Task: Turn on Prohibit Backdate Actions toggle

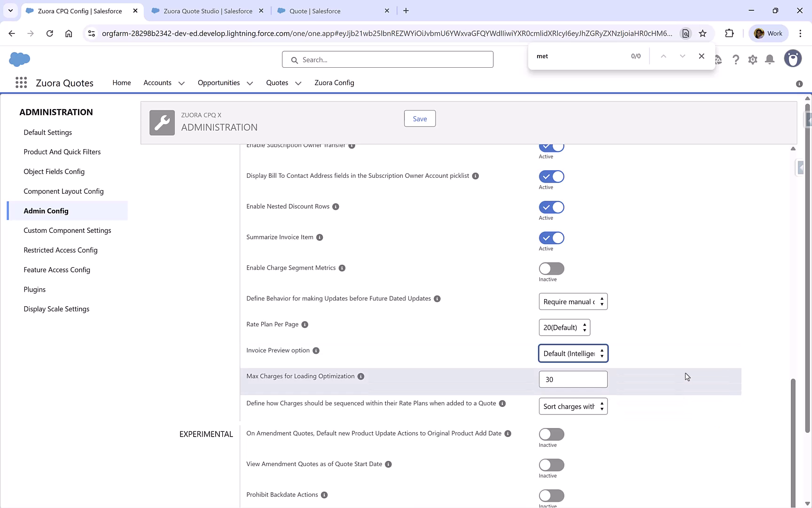Action: pos(551,495)
